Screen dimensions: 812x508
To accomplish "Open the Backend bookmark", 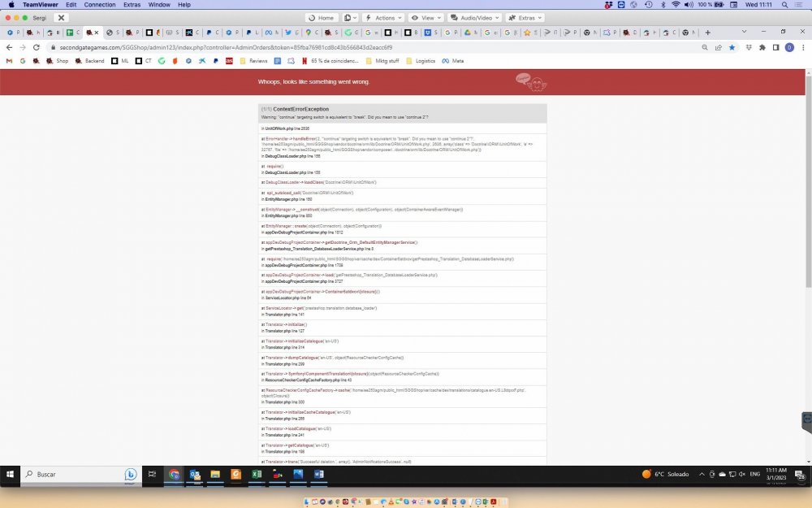I will tap(94, 61).
